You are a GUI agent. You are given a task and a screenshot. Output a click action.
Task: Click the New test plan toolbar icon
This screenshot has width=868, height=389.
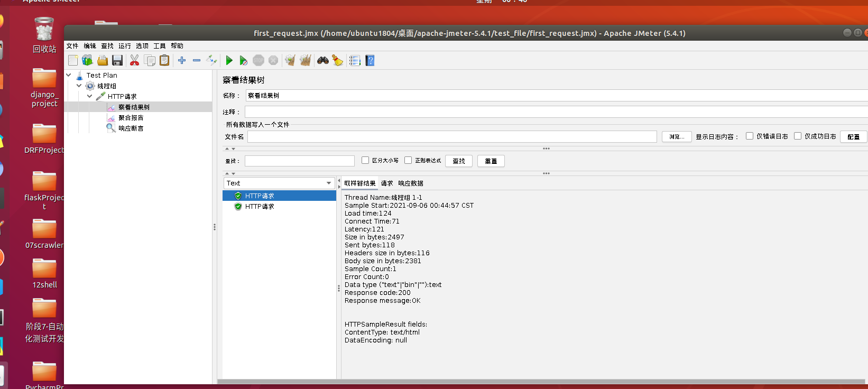73,60
